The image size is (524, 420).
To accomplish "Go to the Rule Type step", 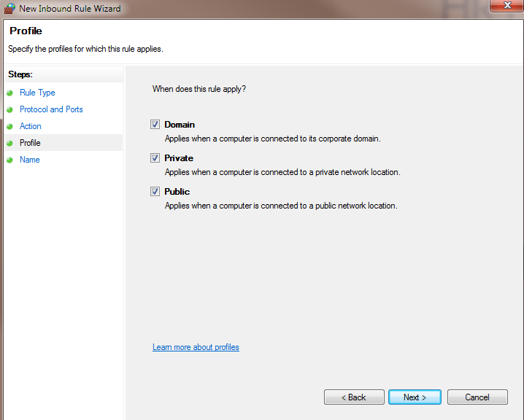I will click(37, 93).
